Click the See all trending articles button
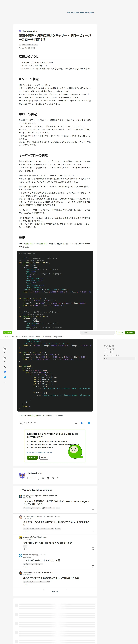Screen dimensions: 138x644 (55, 592)
